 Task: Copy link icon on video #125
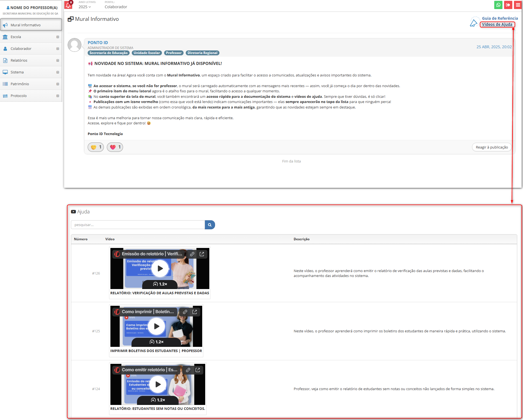[185, 312]
